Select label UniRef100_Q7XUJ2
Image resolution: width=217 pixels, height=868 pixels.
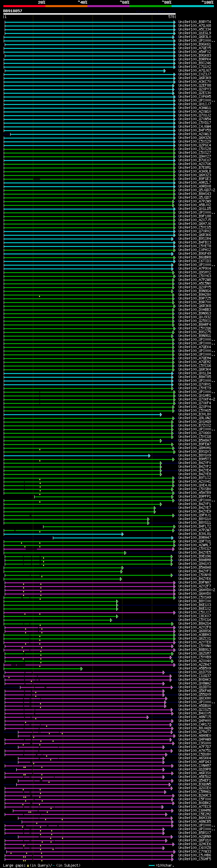point(195,116)
